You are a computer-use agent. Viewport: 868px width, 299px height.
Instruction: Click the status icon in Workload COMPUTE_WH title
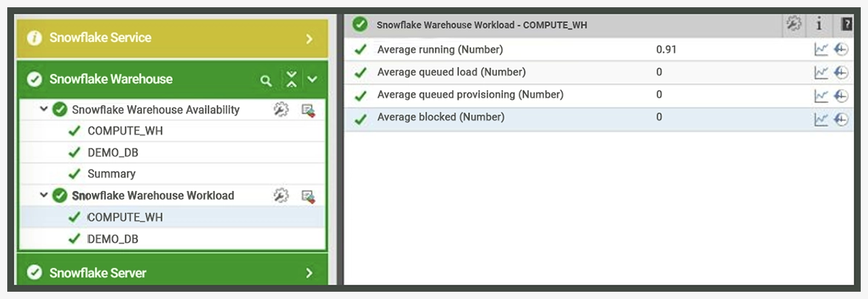pyautogui.click(x=359, y=25)
